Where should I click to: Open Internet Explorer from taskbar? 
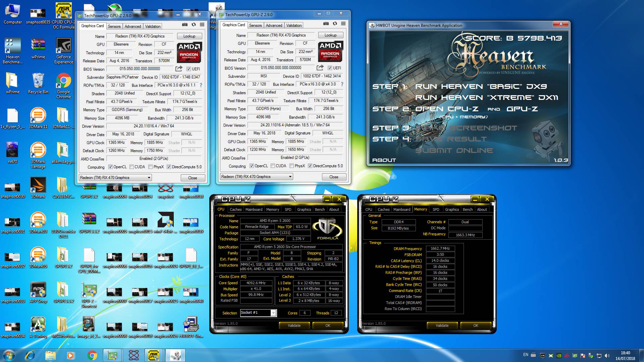tap(30, 355)
